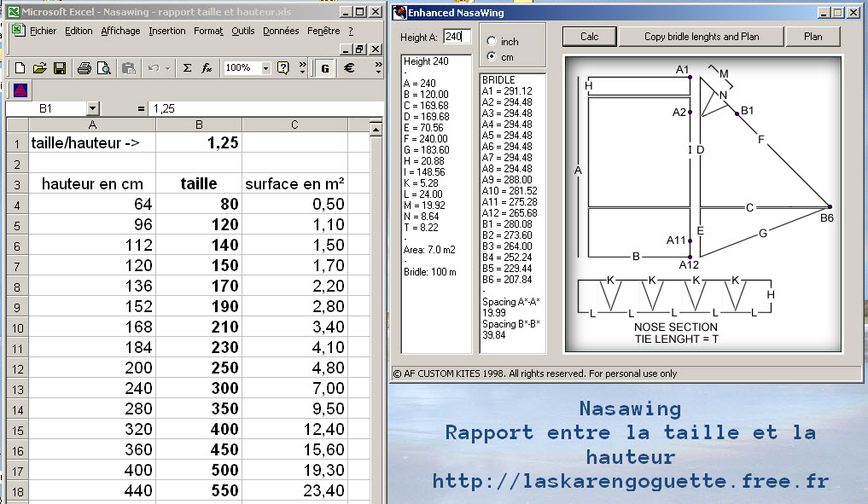Image resolution: width=868 pixels, height=504 pixels.
Task: Select row 1 header
Action: click(17, 143)
